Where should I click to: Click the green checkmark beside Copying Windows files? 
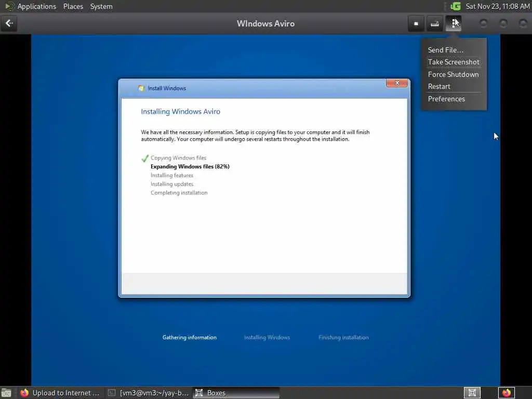coord(145,158)
